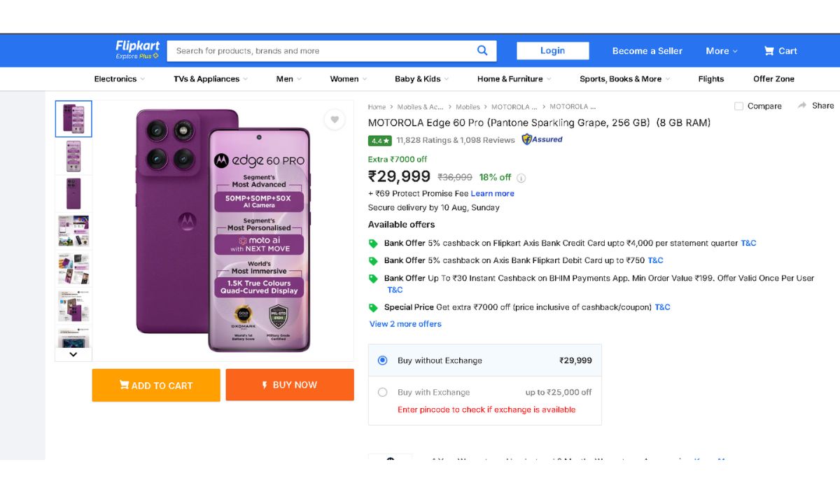Expand the Electronics category menu
The image size is (840, 504).
[x=120, y=79]
